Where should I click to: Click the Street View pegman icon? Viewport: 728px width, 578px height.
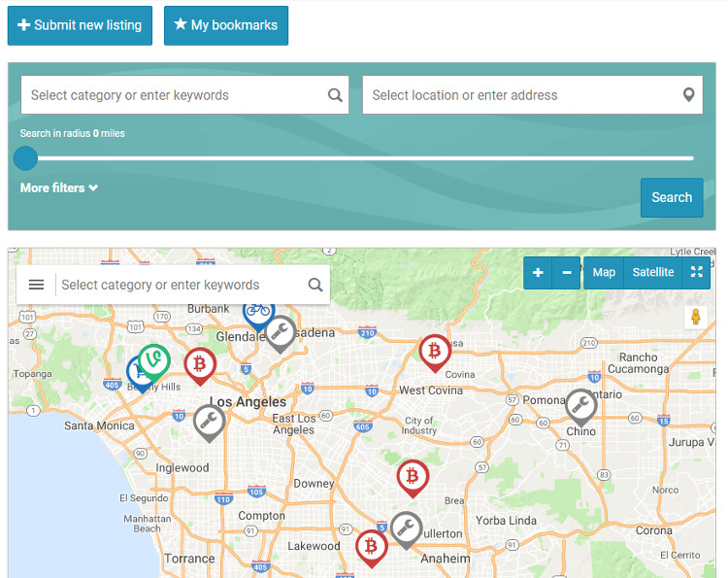pyautogui.click(x=696, y=318)
